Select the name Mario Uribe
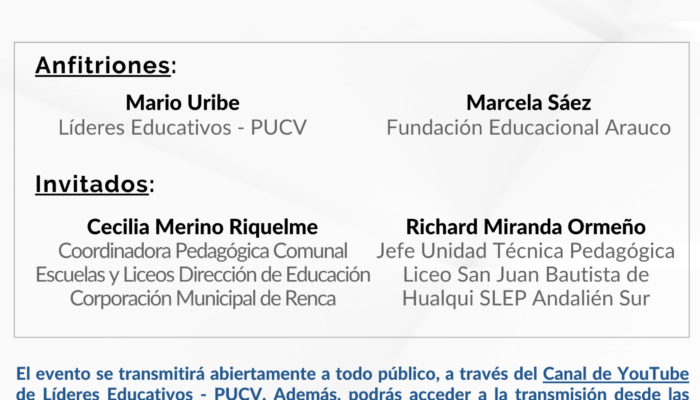The image size is (700, 400). click(x=183, y=103)
